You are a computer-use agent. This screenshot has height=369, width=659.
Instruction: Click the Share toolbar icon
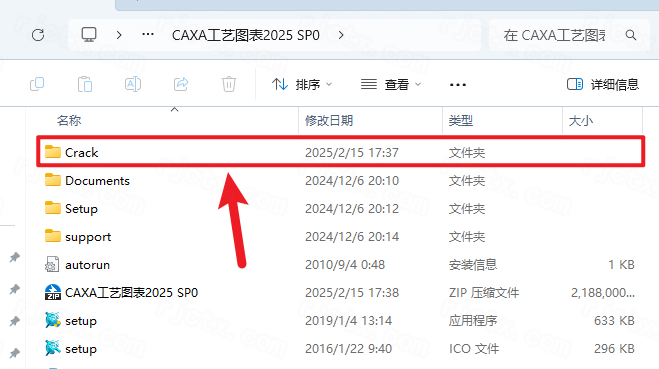181,84
